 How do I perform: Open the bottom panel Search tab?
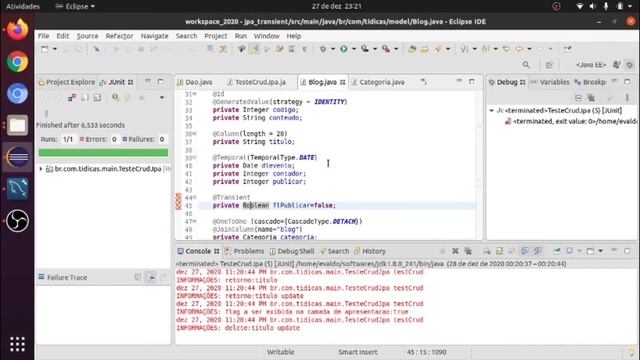coord(335,251)
